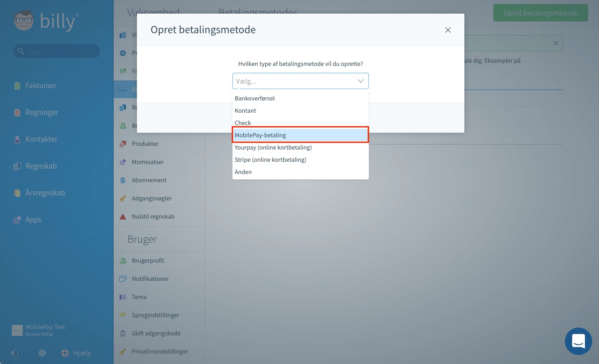Dismiss the green notification banner

tap(555, 43)
